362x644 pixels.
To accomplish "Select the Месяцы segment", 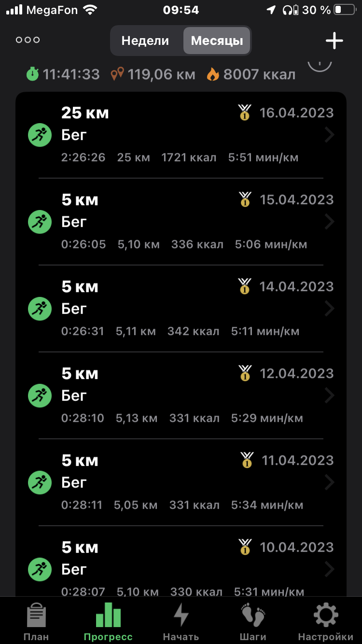I will pos(217,41).
